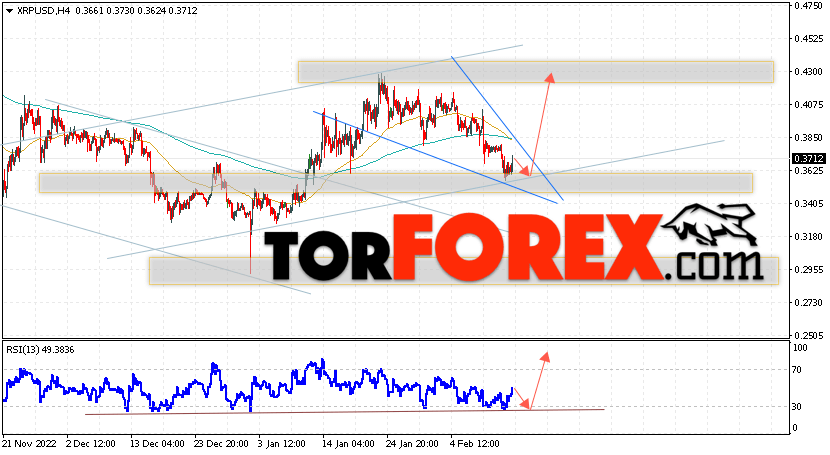This screenshot has width=830, height=455.
Task: Select the RSI 30 level label
Action: (x=797, y=406)
